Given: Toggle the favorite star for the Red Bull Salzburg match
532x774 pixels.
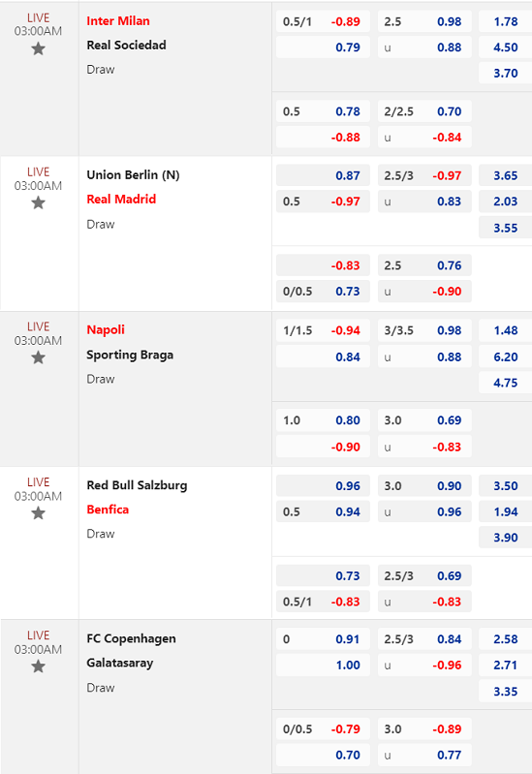Looking at the screenshot, I should pos(38,513).
